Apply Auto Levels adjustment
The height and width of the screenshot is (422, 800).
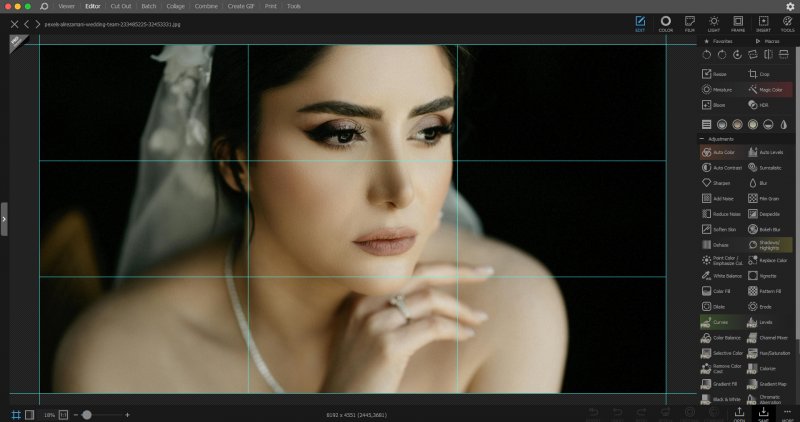point(766,152)
